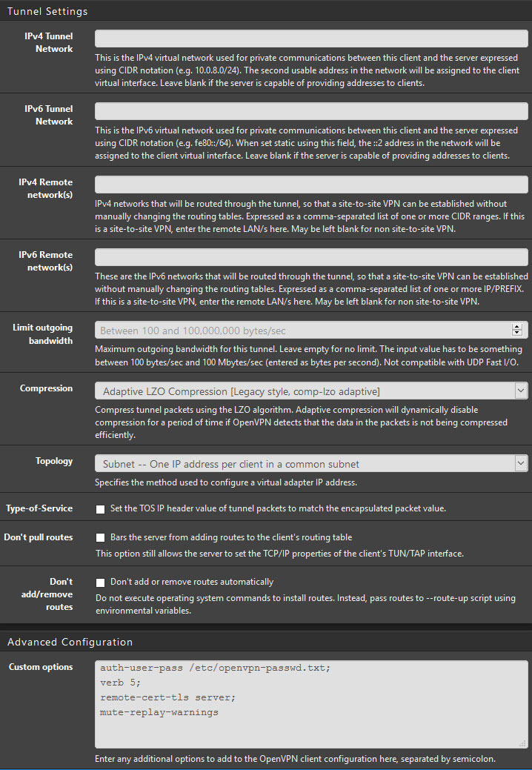532x770 pixels.
Task: Click the Compression field label
Action: (x=46, y=388)
